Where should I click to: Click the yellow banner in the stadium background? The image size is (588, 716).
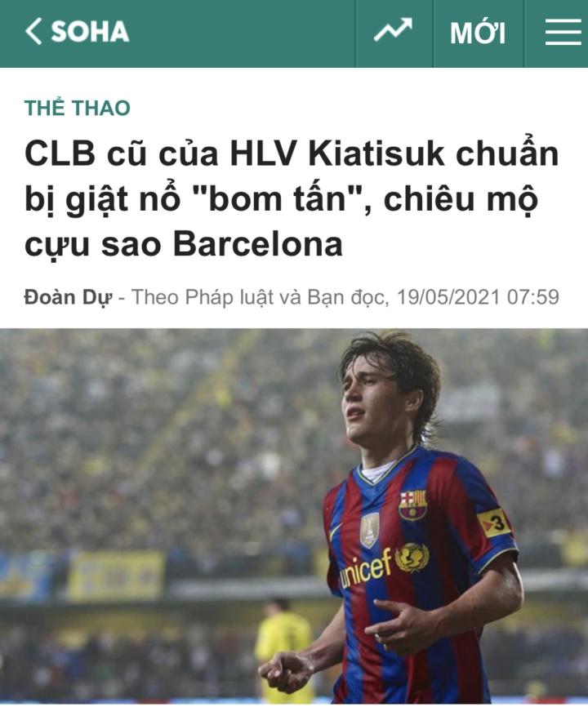pos(116,575)
